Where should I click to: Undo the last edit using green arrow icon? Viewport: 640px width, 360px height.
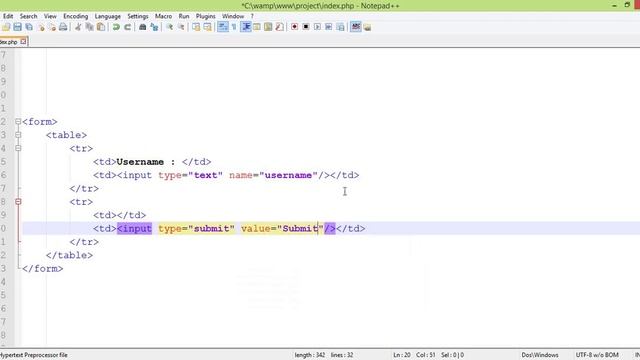116,27
